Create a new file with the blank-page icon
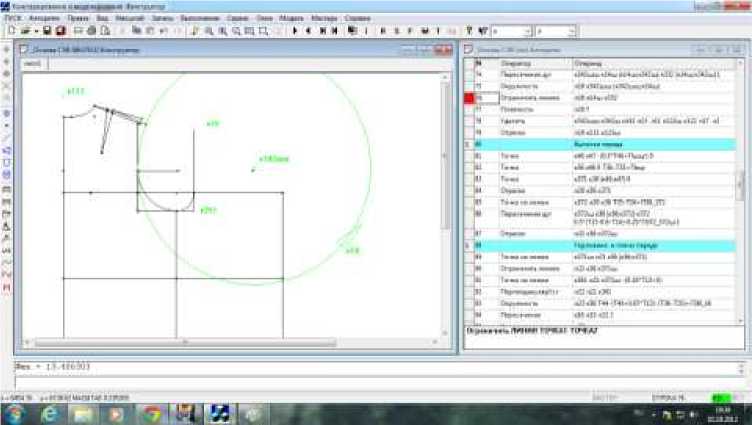This screenshot has width=752, height=425. click(x=12, y=31)
